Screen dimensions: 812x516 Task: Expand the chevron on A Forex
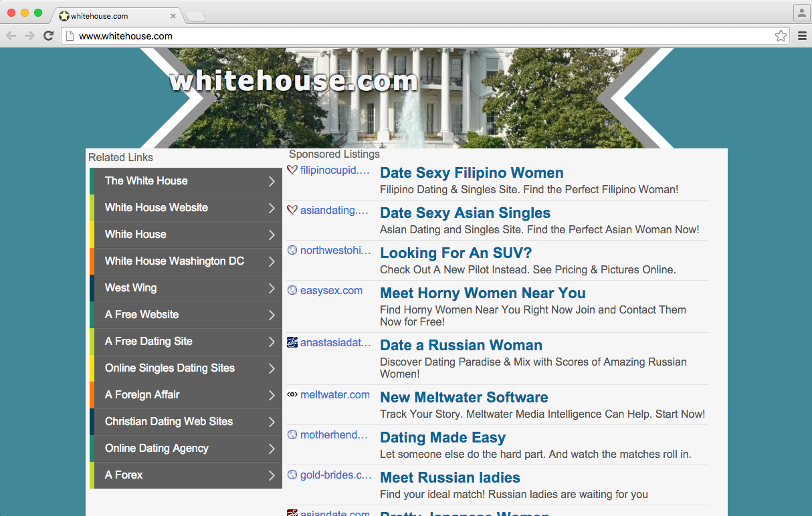click(272, 475)
